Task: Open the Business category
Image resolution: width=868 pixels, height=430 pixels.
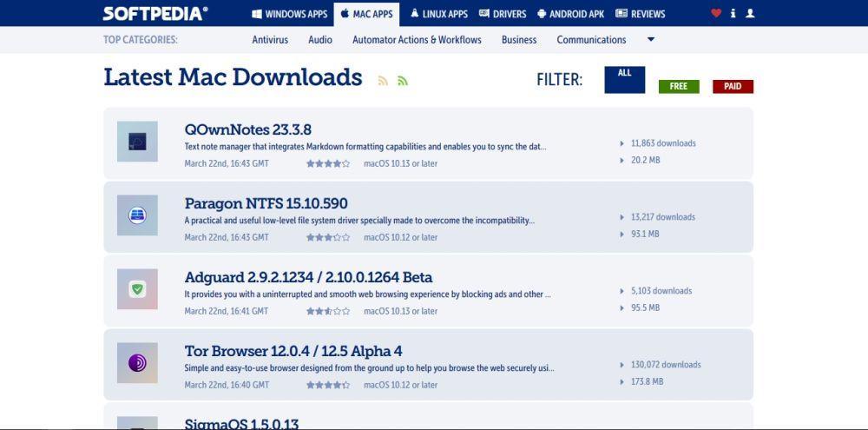Action: pyautogui.click(x=519, y=40)
